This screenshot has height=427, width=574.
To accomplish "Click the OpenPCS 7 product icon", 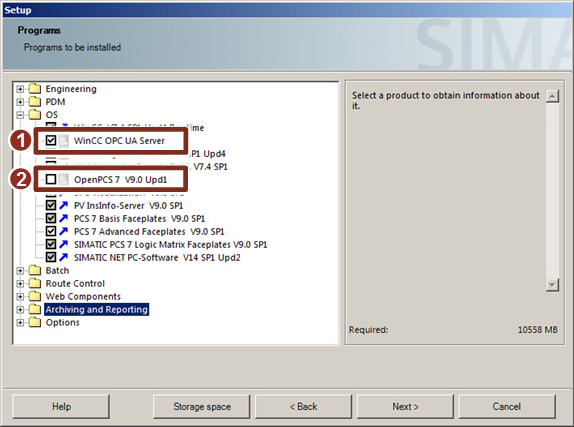I will point(64,179).
